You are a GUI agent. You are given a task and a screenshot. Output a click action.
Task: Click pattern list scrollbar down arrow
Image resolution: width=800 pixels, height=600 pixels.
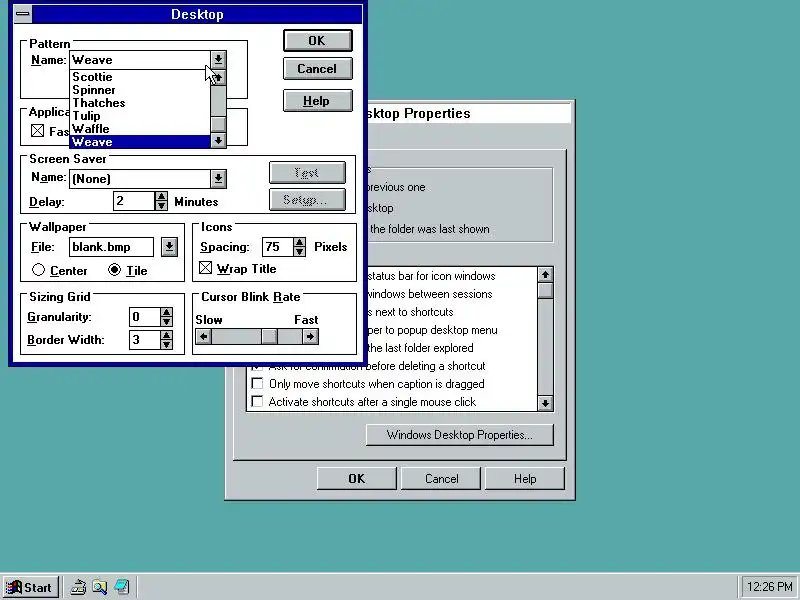(x=218, y=141)
